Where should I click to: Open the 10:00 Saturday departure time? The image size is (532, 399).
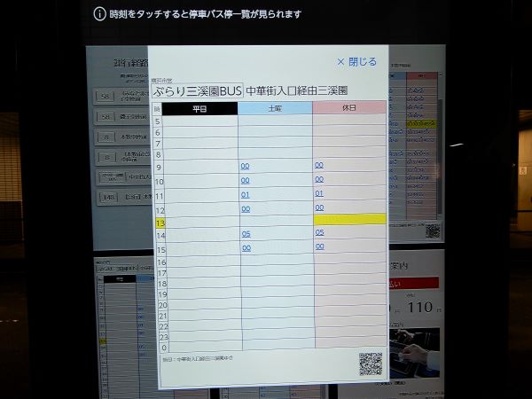246,180
